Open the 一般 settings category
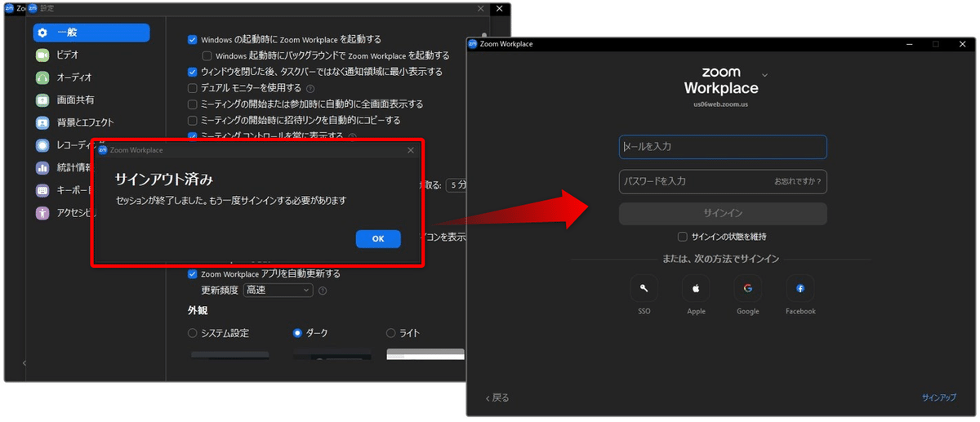 pyautogui.click(x=91, y=33)
